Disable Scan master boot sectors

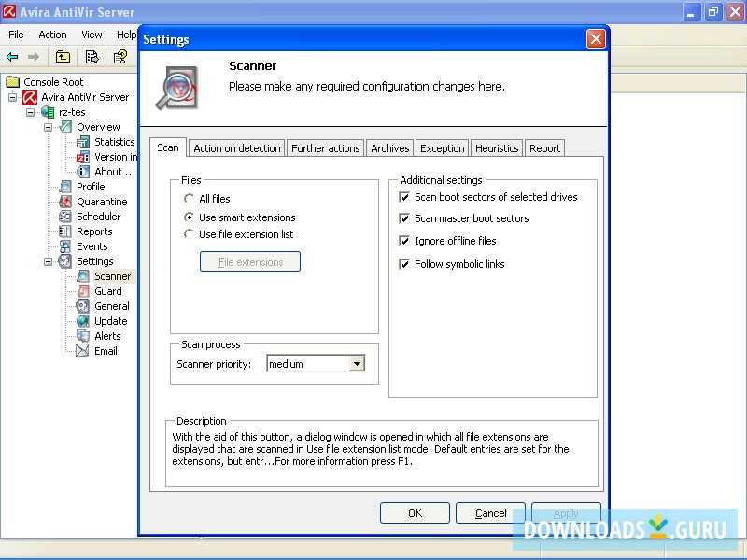(404, 218)
